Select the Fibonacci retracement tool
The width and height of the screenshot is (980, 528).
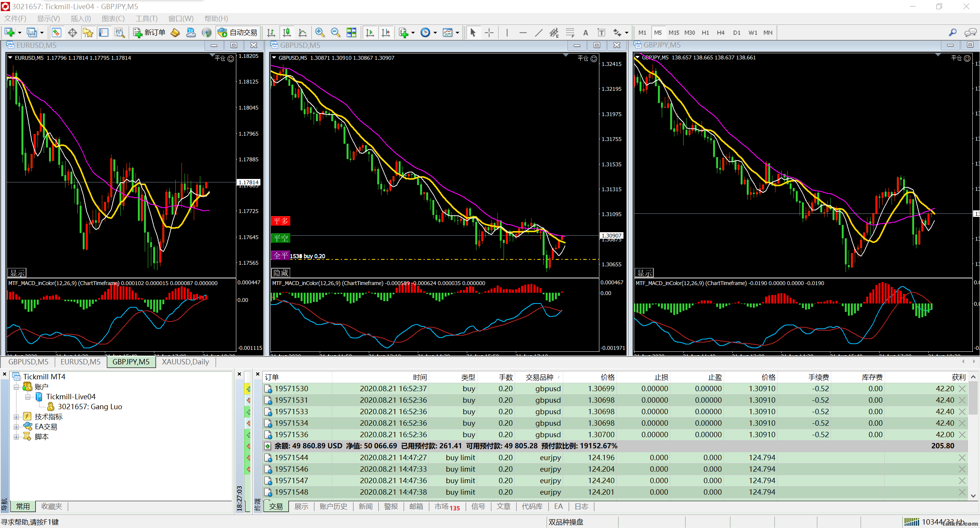click(x=570, y=33)
